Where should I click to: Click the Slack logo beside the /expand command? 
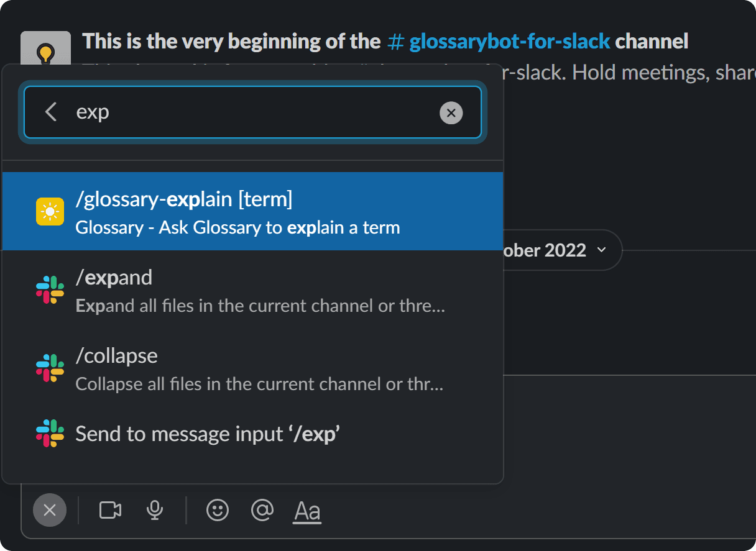pyautogui.click(x=49, y=289)
